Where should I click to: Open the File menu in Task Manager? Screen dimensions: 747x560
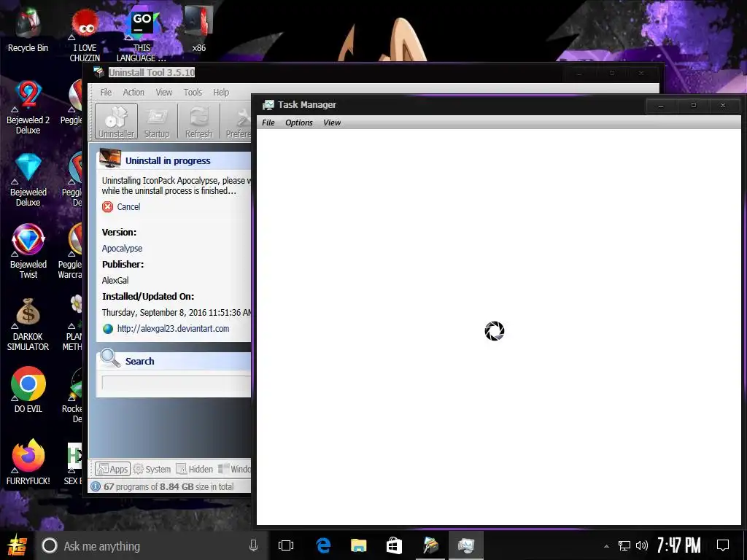268,122
